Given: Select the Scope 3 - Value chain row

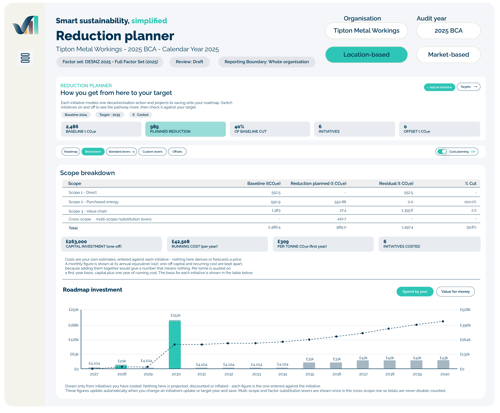Looking at the screenshot, I should pyautogui.click(x=271, y=211).
